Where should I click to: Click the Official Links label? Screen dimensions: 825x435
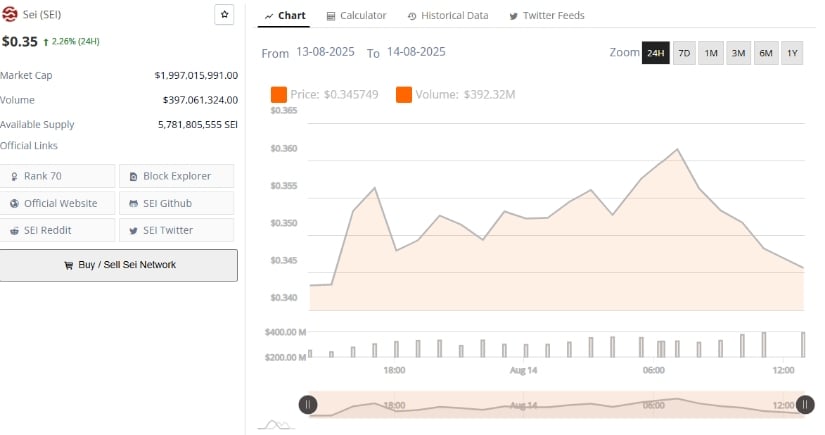[x=29, y=146]
